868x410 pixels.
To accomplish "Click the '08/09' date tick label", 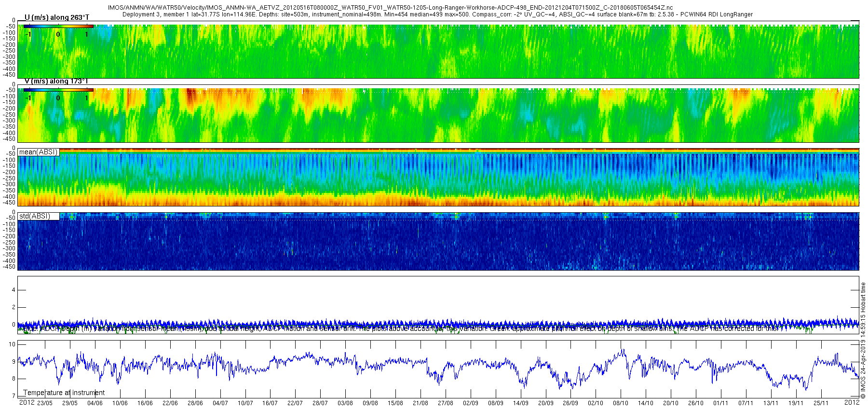I will [496, 403].
